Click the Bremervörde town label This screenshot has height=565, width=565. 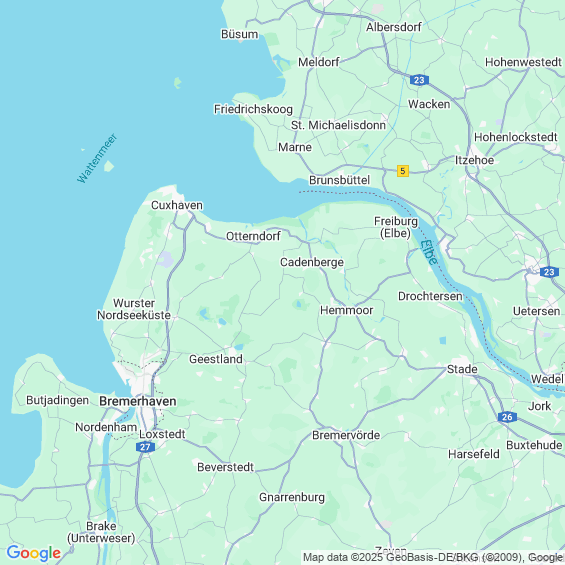pos(346,435)
